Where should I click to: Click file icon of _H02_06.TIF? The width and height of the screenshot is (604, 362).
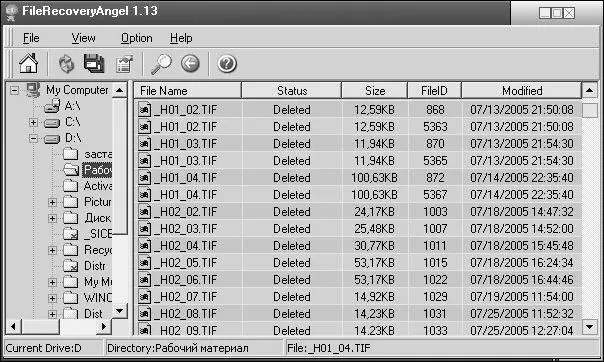(x=144, y=280)
